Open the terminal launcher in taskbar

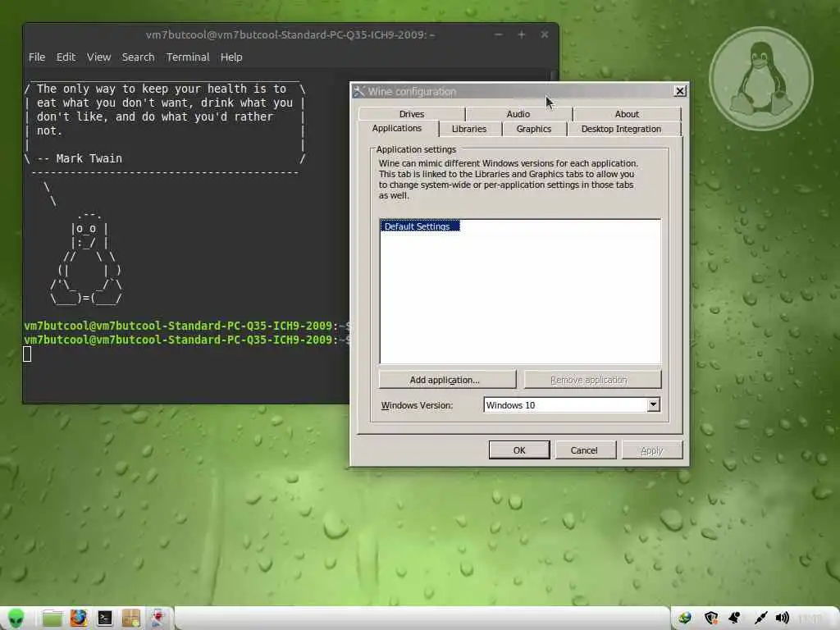(x=104, y=619)
